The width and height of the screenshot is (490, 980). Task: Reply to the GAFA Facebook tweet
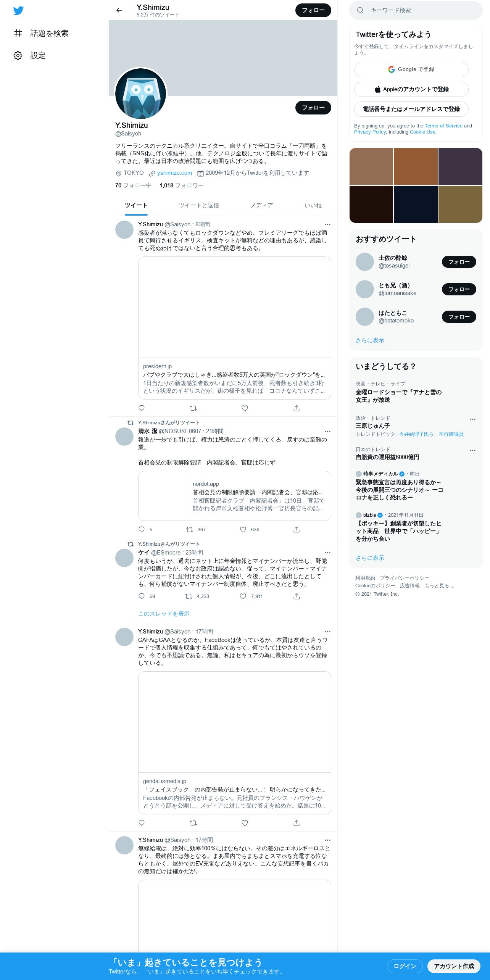point(142,823)
